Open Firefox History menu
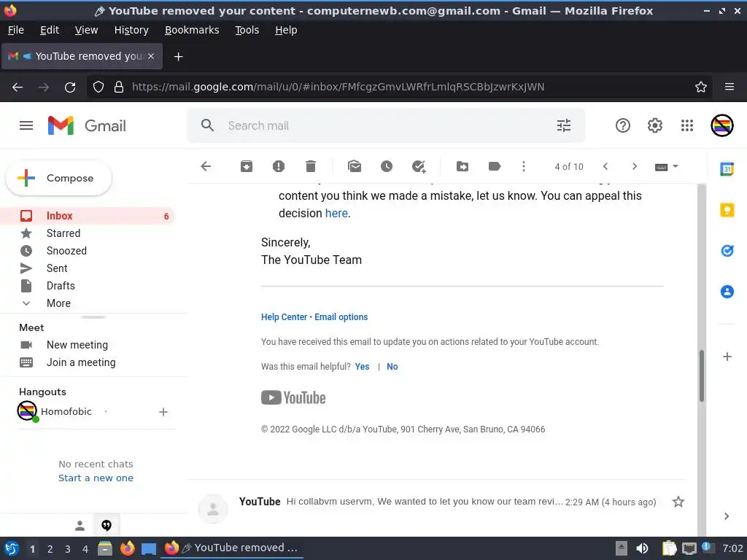This screenshot has width=747, height=560. click(131, 30)
